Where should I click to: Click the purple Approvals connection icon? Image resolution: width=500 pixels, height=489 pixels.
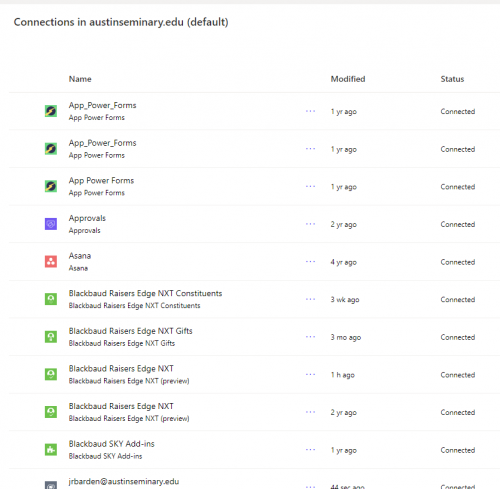(x=51, y=224)
